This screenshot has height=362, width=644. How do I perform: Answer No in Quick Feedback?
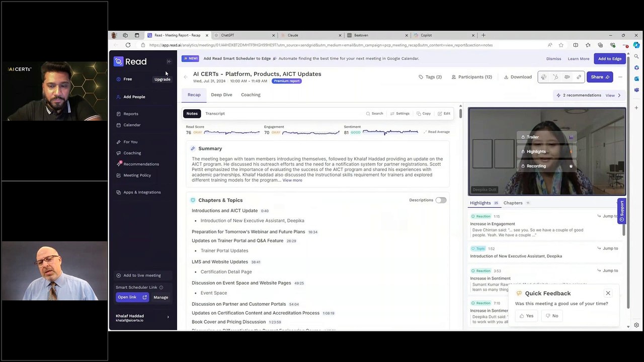click(x=552, y=316)
